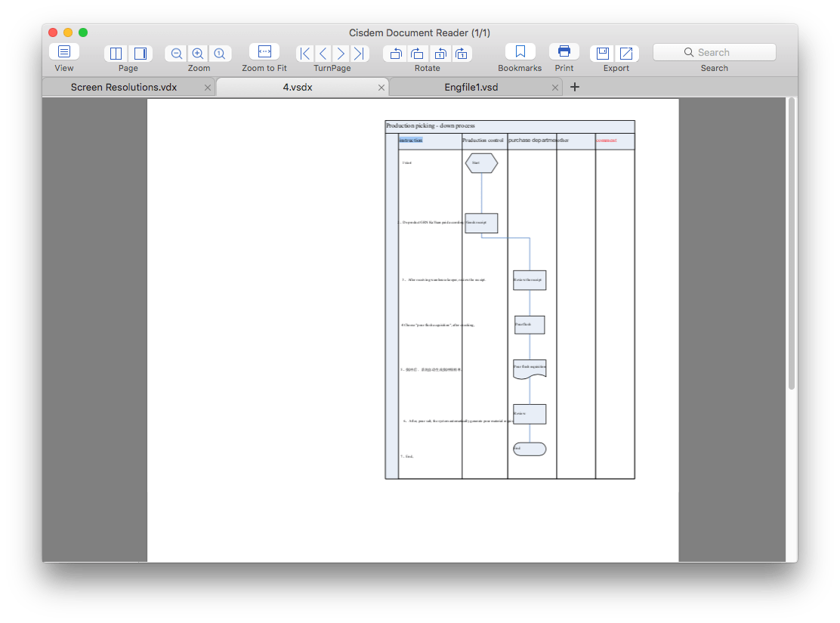840x623 pixels.
Task: Select the single page layout icon
Action: coord(116,53)
